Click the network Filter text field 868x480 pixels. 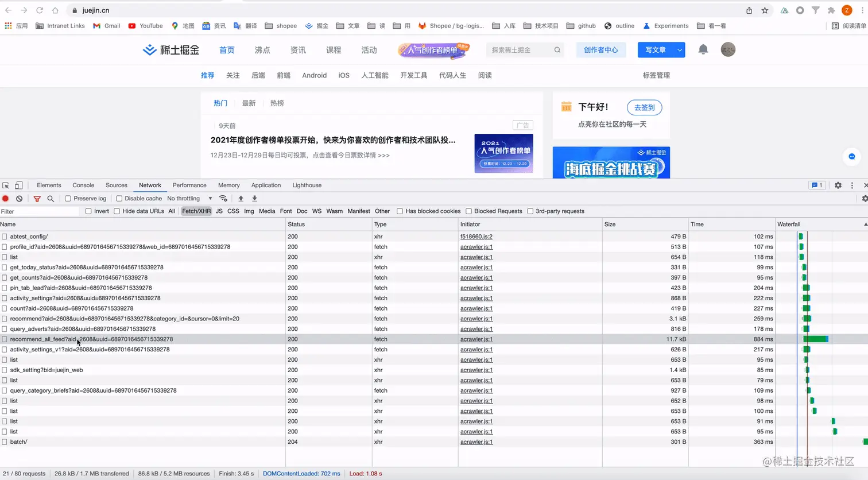pyautogui.click(x=40, y=211)
